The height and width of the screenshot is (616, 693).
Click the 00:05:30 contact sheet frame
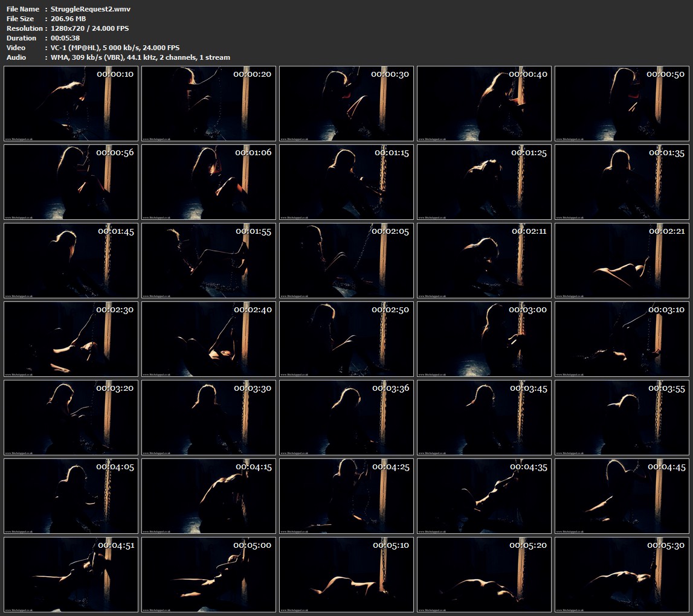[622, 574]
